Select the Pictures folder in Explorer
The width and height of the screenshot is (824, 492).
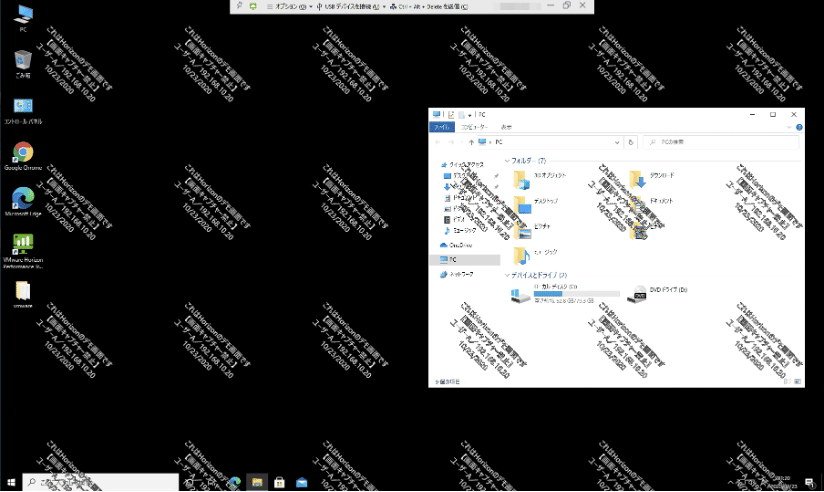coord(532,230)
